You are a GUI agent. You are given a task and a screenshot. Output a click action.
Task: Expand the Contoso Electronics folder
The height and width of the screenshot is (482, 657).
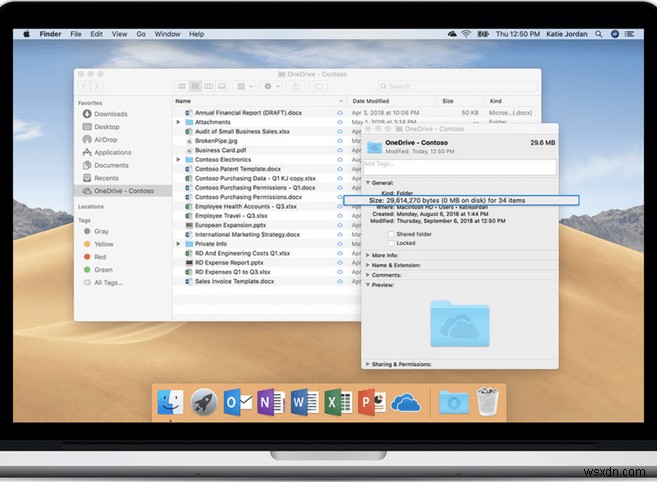[178, 160]
